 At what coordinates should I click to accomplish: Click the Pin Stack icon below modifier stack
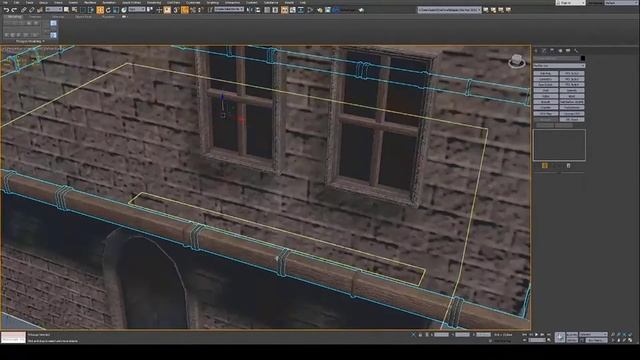pos(544,166)
